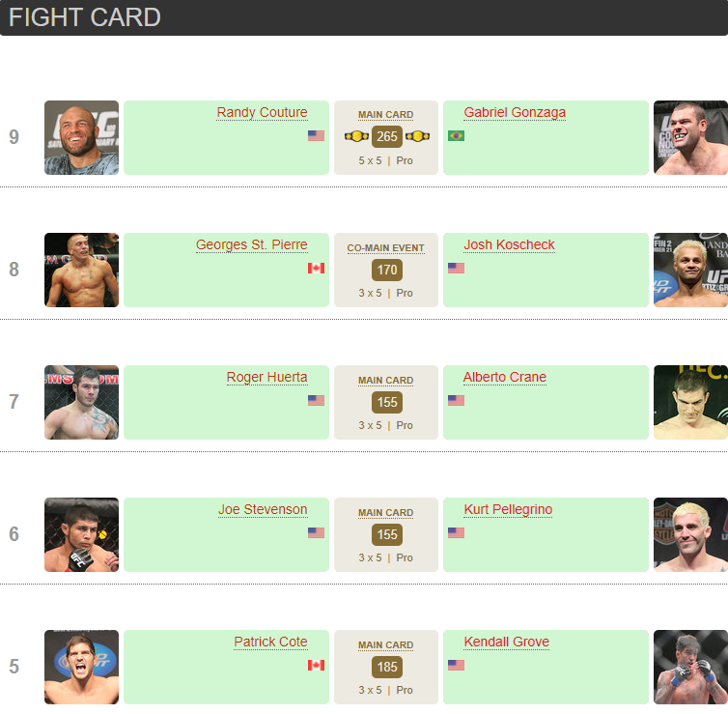Viewport: 728px width, 714px height.
Task: Click Randy Couture's USA flag icon
Action: [316, 135]
